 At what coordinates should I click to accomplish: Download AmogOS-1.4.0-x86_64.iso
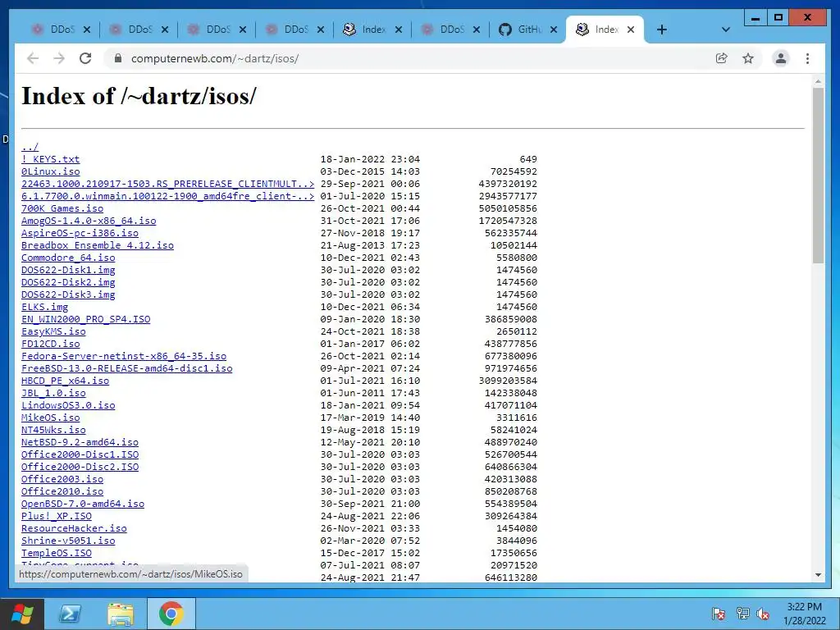pyautogui.click(x=89, y=221)
